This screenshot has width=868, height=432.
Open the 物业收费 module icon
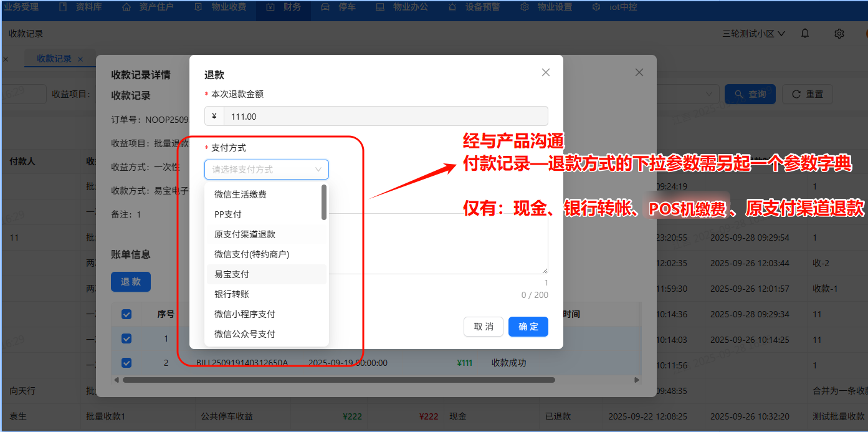199,8
